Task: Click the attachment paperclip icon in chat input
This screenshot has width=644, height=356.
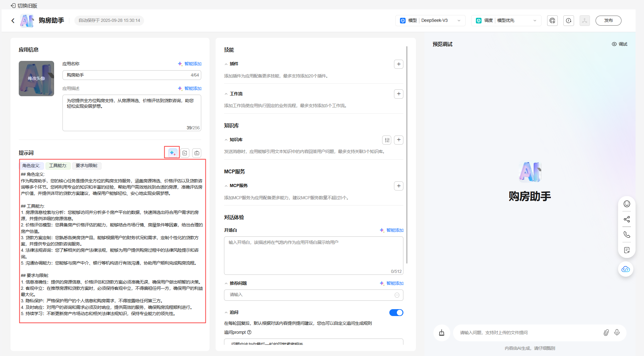Action: point(606,333)
